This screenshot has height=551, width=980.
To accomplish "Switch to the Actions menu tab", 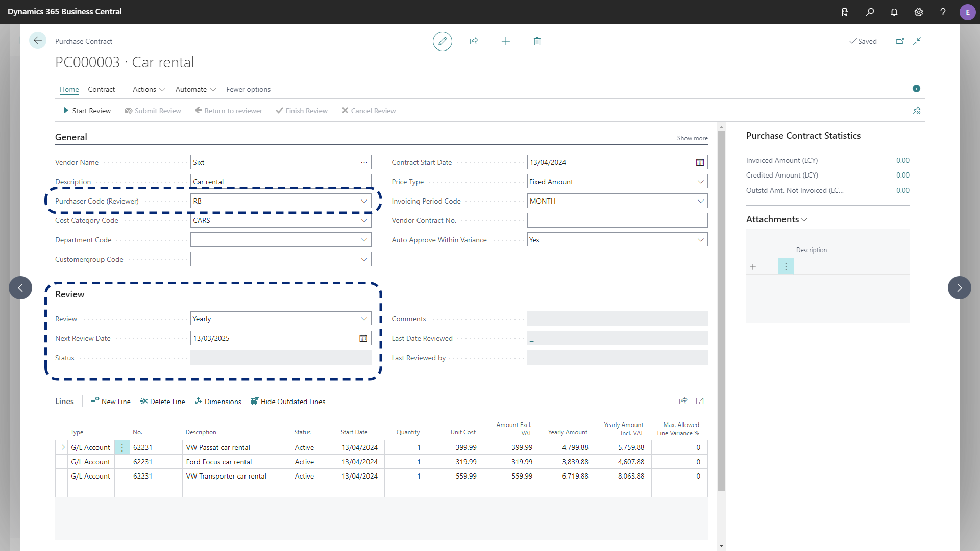I will pos(144,89).
